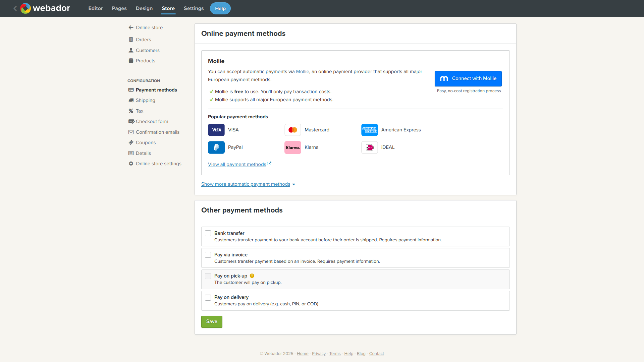Viewport: 644px width, 362px height.
Task: Click the Confirmation emails envelope icon
Action: click(131, 132)
